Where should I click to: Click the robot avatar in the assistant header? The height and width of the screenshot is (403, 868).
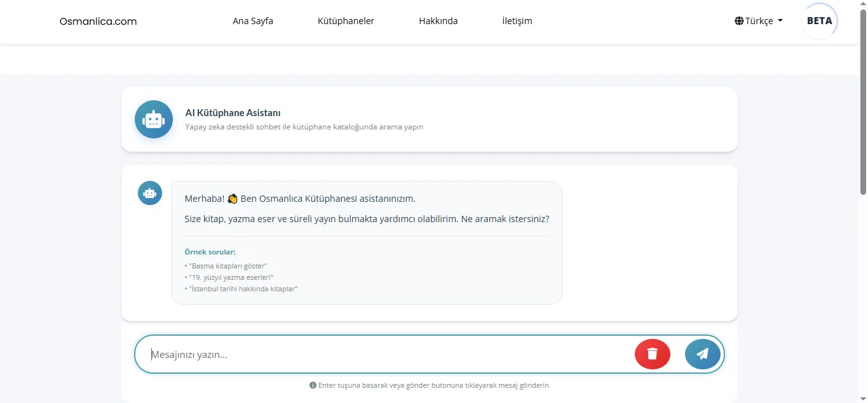(154, 119)
